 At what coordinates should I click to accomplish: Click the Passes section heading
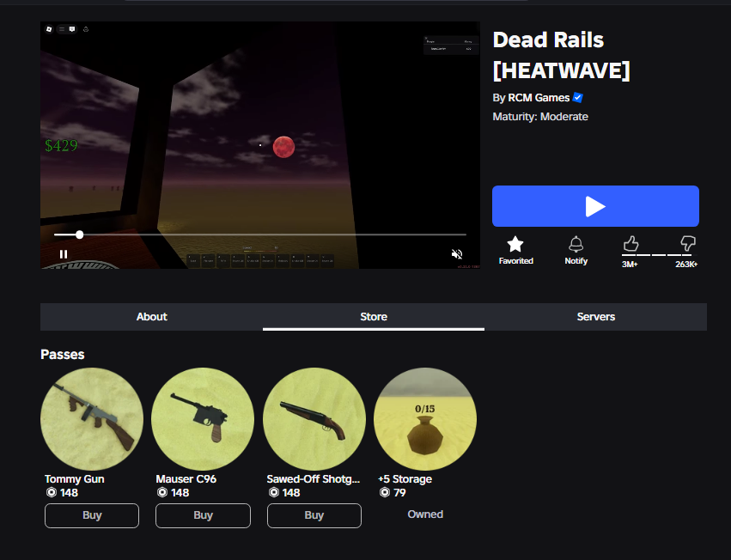point(63,355)
